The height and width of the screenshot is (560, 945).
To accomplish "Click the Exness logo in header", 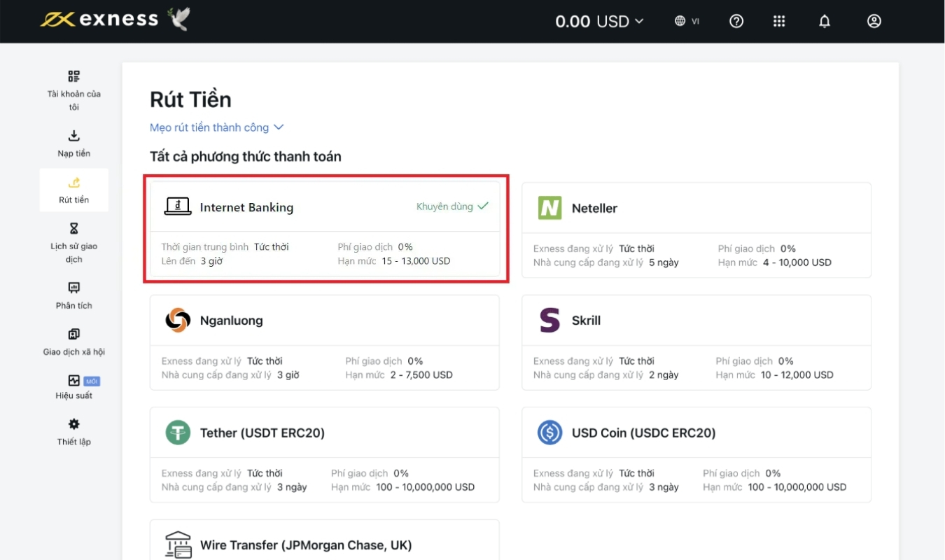I will click(99, 20).
